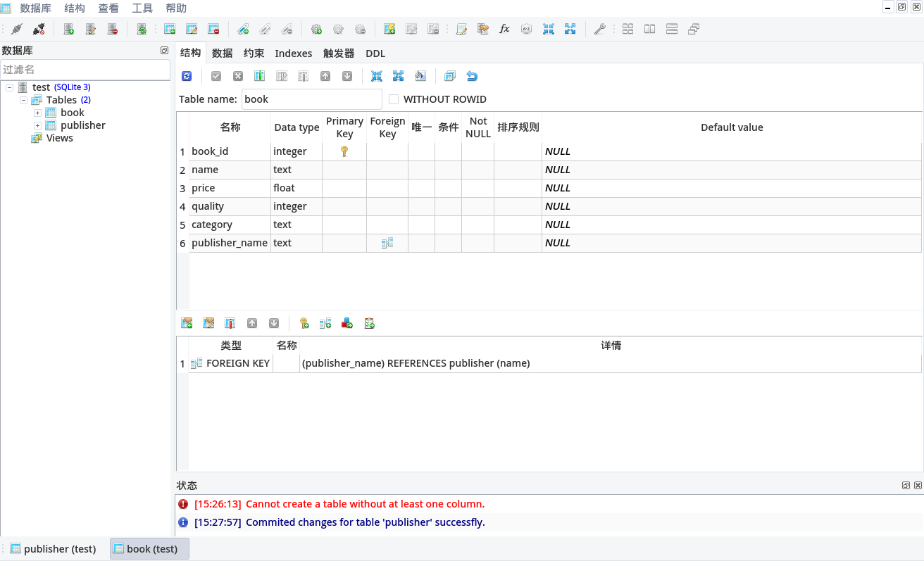Click the add unique constraint blocks icon
Screen dimensions: 924x561
point(346,323)
